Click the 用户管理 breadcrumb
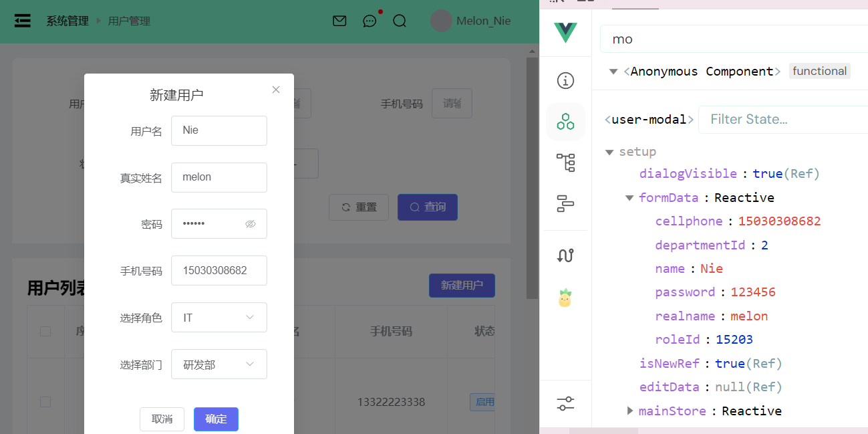This screenshot has width=868, height=434. click(129, 21)
